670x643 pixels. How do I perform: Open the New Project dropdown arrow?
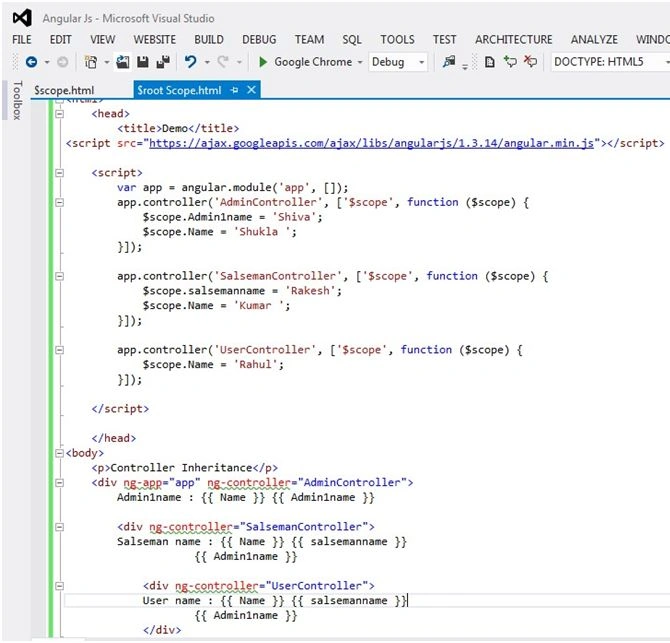107,62
